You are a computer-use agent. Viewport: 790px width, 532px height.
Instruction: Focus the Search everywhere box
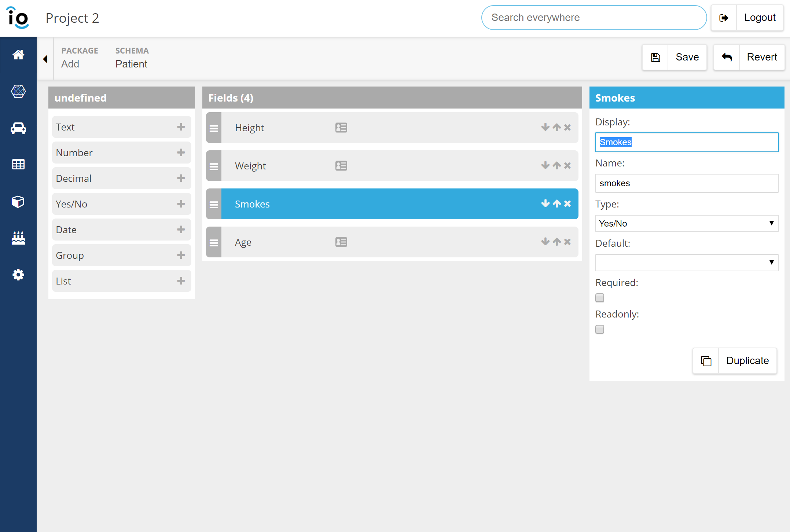point(594,18)
